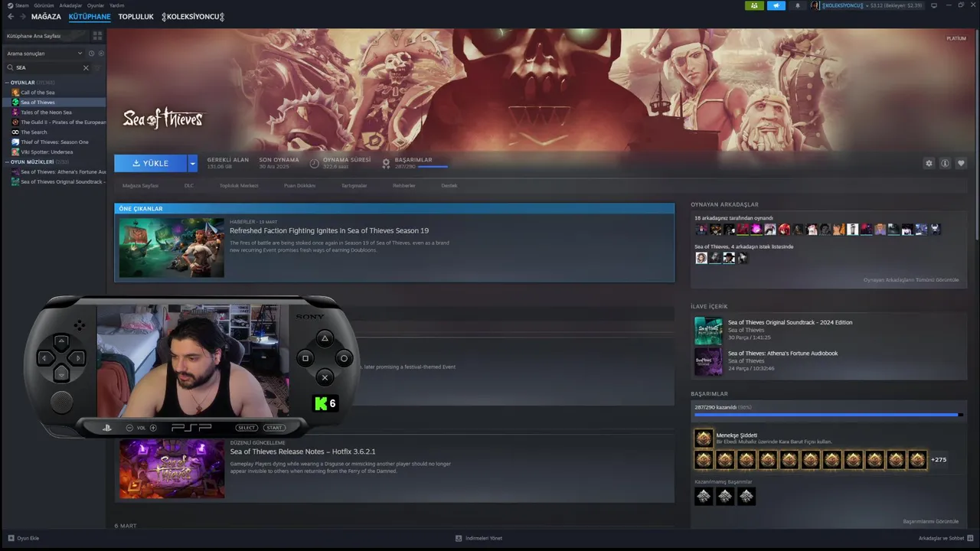The width and height of the screenshot is (980, 551).
Task: Open the Season 19 news thumbnail
Action: coord(171,247)
